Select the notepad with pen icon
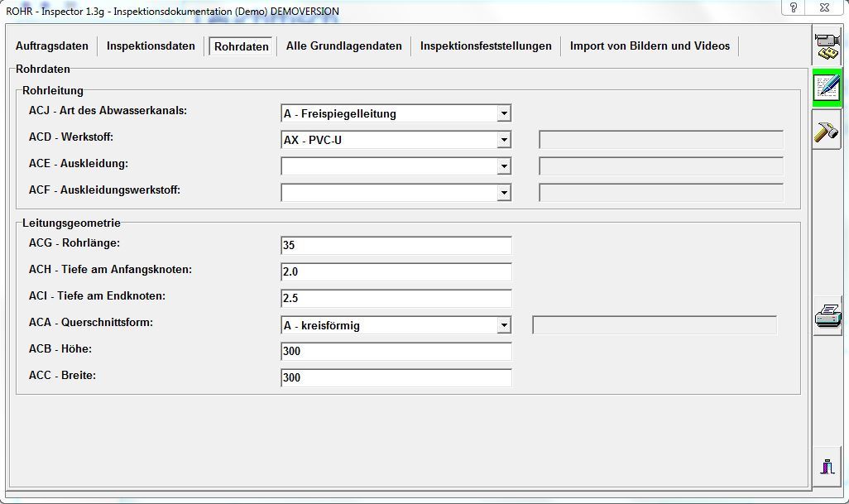Image resolution: width=849 pixels, height=504 pixels. pos(827,88)
